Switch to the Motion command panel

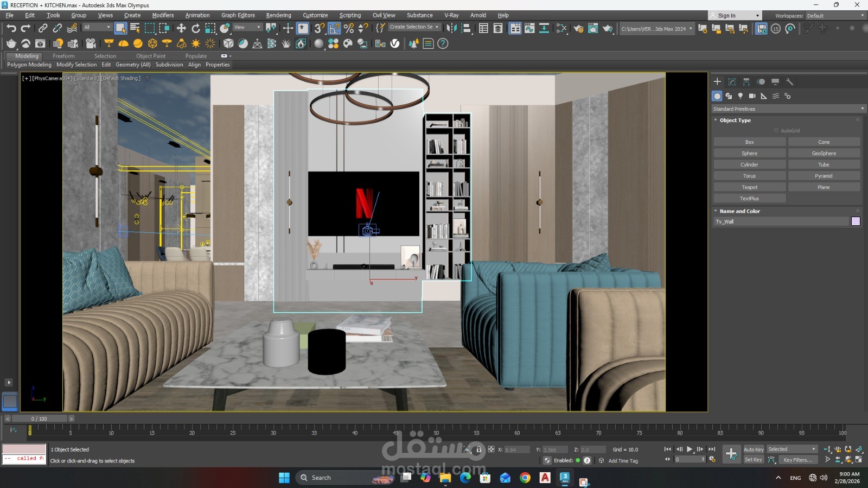761,81
